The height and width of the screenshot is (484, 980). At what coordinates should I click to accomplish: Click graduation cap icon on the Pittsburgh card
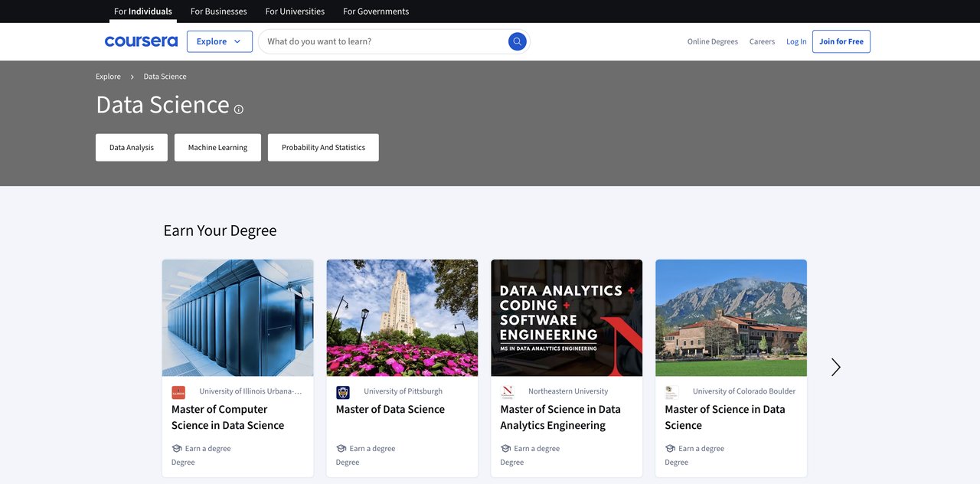(x=341, y=449)
